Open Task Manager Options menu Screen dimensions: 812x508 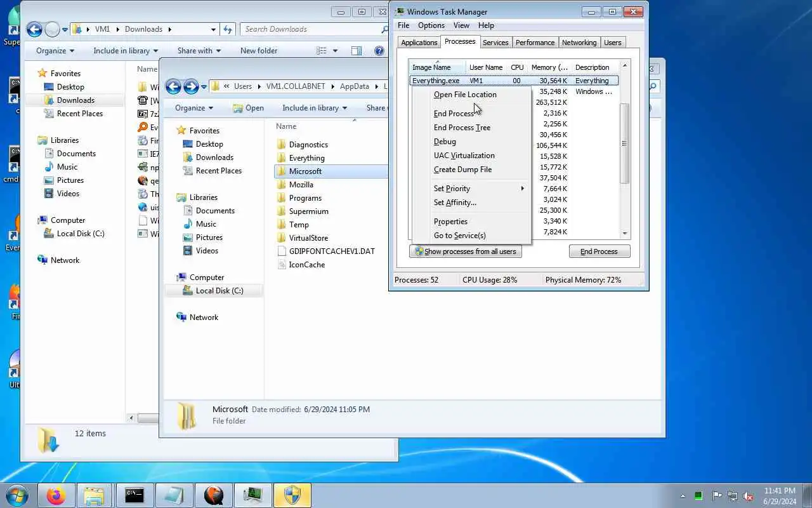(431, 25)
